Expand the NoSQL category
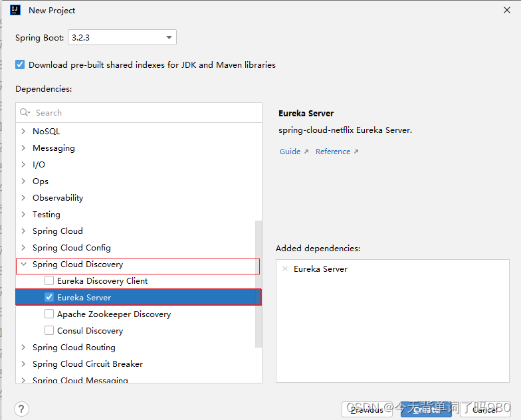The image size is (521, 420). (23, 132)
